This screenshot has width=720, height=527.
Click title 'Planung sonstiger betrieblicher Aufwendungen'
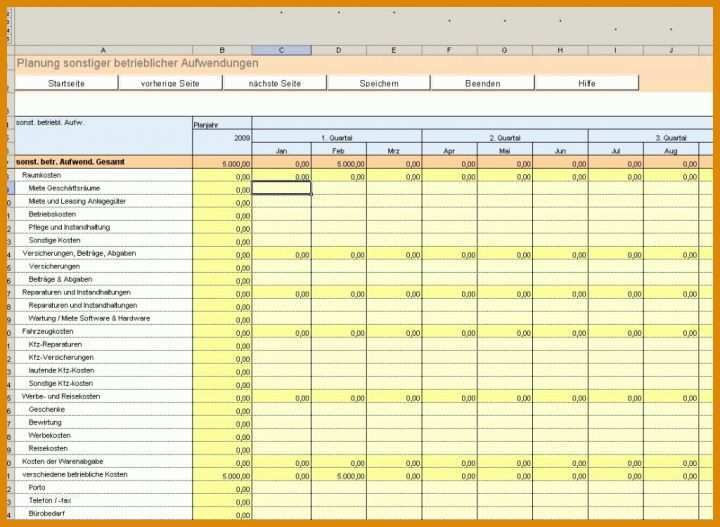(137, 63)
